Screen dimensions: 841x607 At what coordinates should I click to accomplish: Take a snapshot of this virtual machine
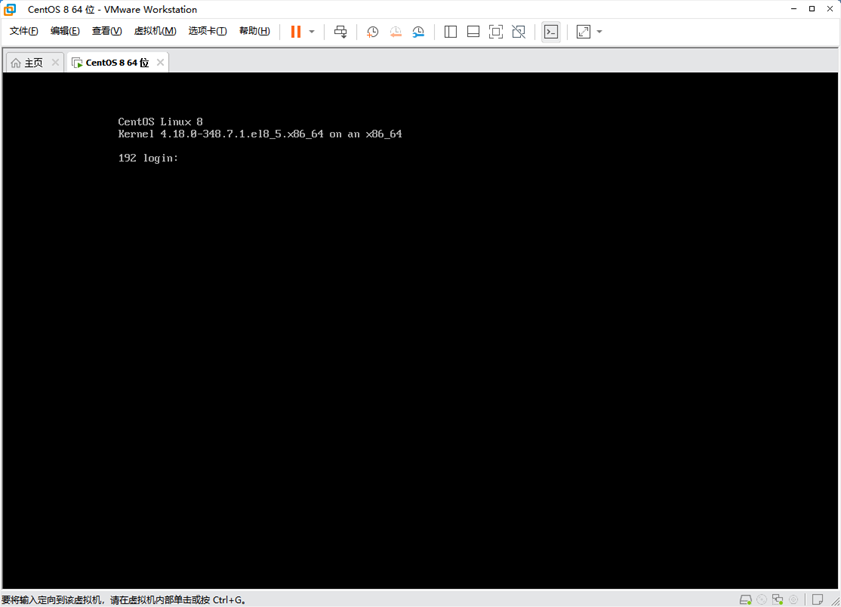point(372,32)
